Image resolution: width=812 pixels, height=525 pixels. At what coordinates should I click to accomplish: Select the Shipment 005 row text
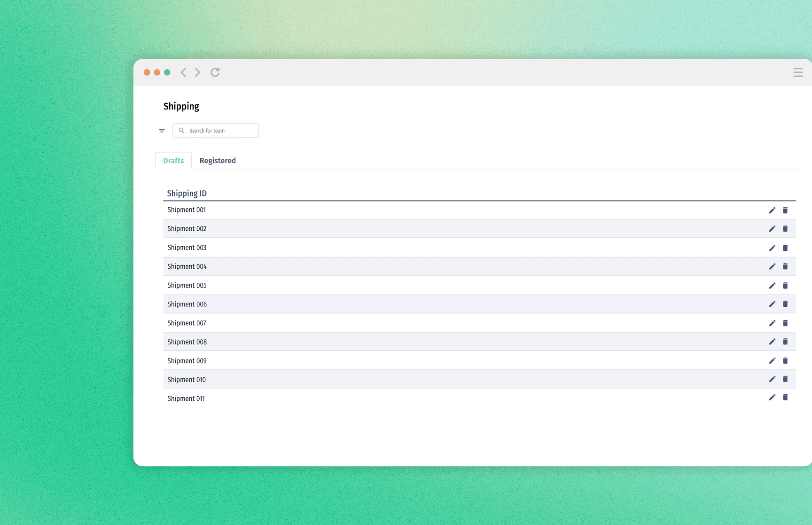point(187,285)
